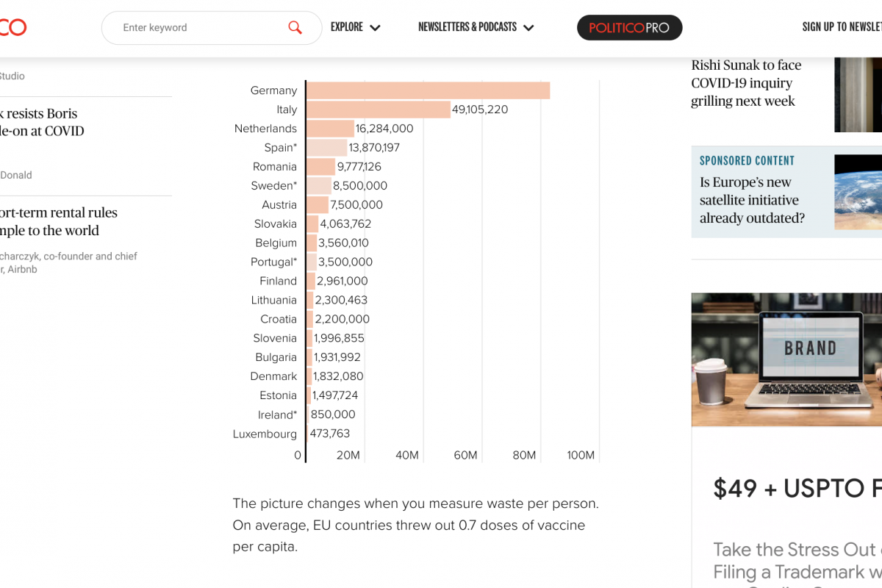Open the Boris COVID article link
The image size is (882, 588).
click(x=43, y=122)
